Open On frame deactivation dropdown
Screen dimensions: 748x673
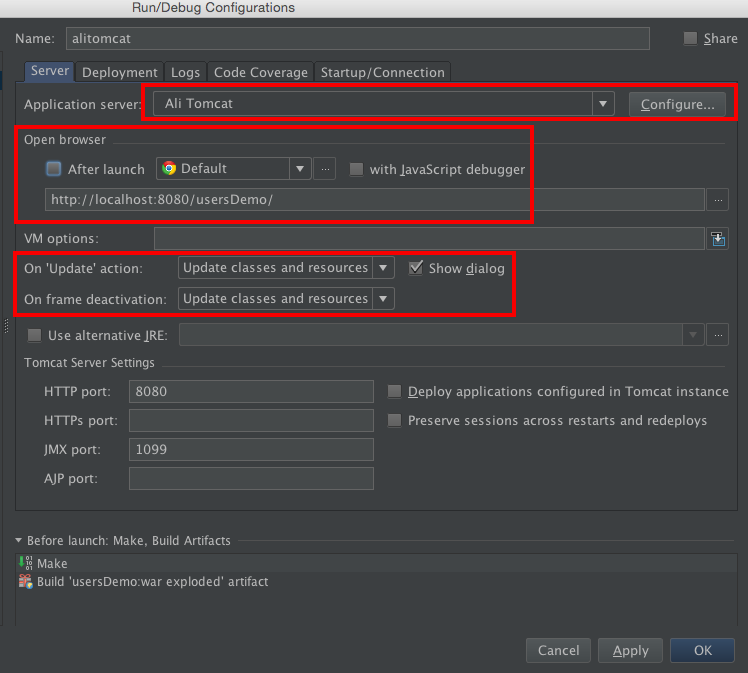pos(383,299)
